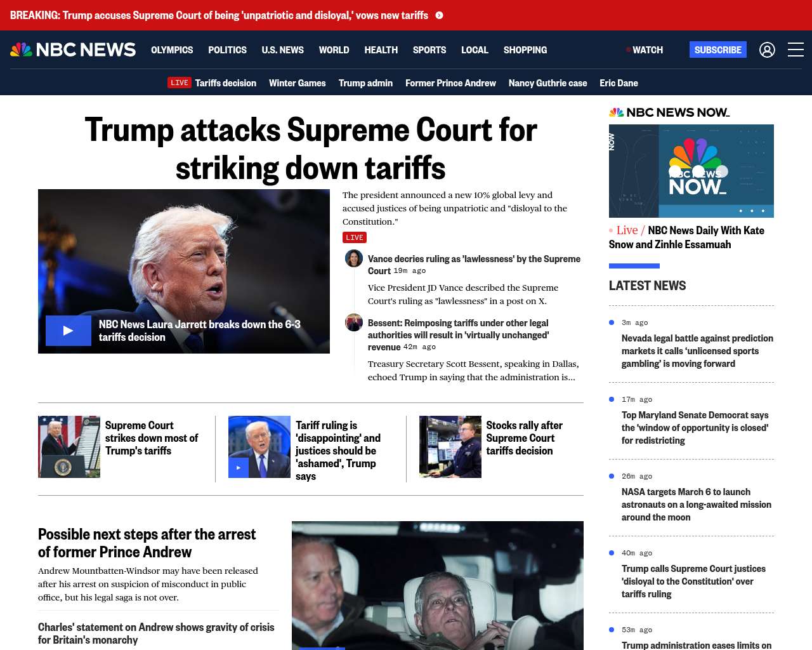The height and width of the screenshot is (650, 812).
Task: Open the Eric Dane topic
Action: 619,83
